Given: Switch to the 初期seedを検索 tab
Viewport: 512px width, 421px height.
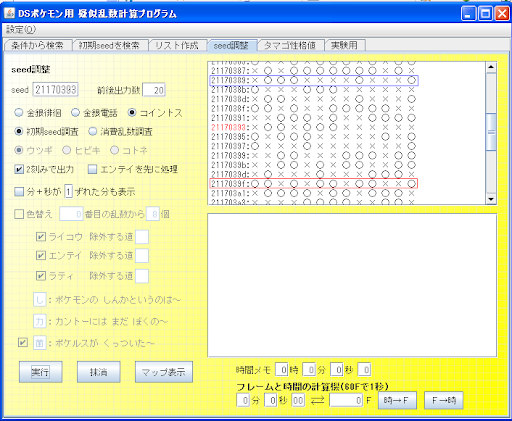Looking at the screenshot, I should [x=109, y=45].
